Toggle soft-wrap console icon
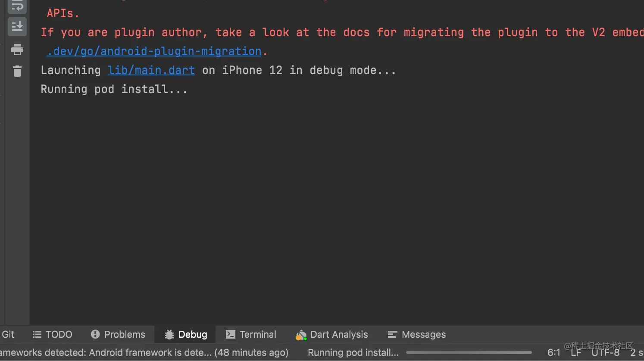 17,6
